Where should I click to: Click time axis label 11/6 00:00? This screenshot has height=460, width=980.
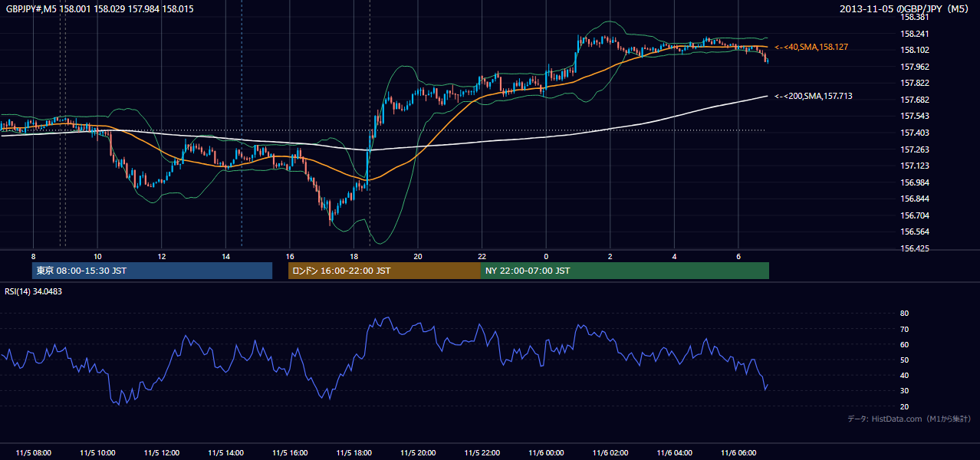pos(546,452)
